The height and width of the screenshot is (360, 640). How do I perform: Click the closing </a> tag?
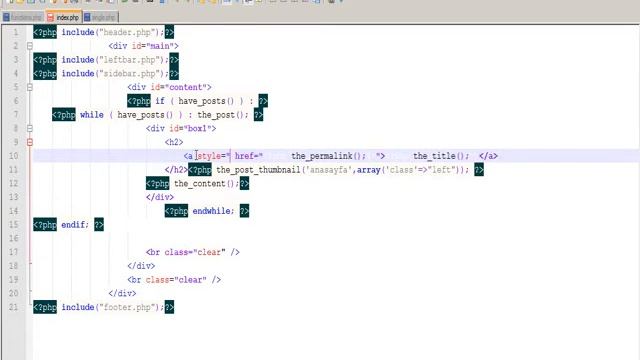488,156
